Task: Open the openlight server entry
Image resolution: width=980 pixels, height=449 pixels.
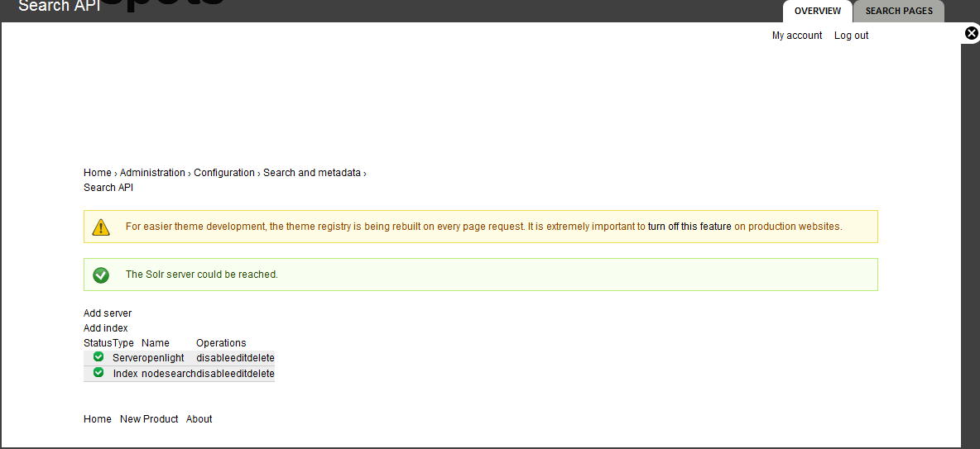Action: (x=163, y=358)
